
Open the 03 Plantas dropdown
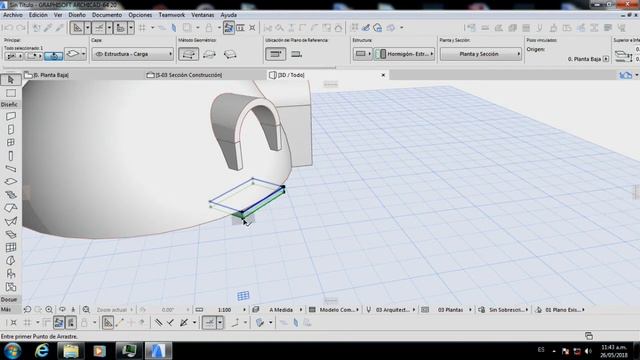pyautogui.click(x=453, y=310)
